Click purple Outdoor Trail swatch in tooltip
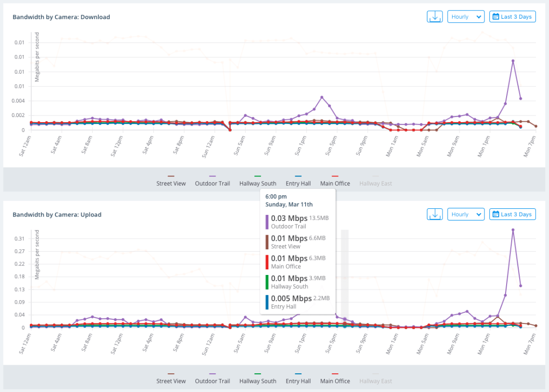This screenshot has width=549, height=392. (267, 222)
